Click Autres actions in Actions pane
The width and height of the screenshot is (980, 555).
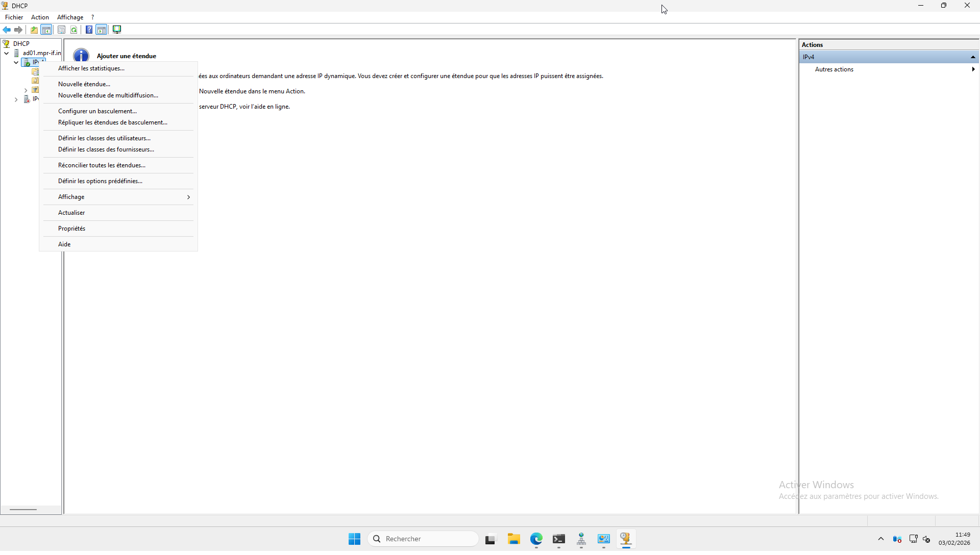tap(834, 69)
